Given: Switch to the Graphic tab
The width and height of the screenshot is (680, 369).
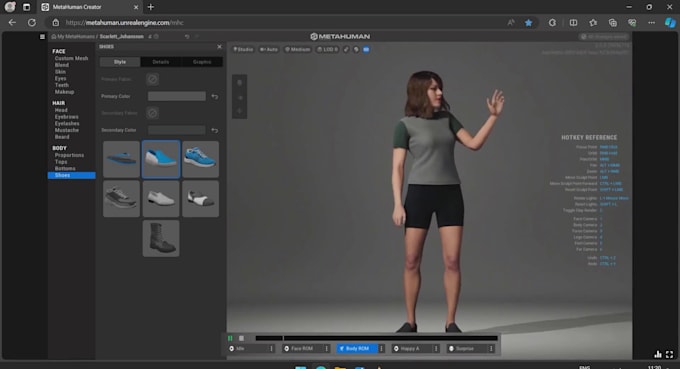Looking at the screenshot, I should pos(202,62).
